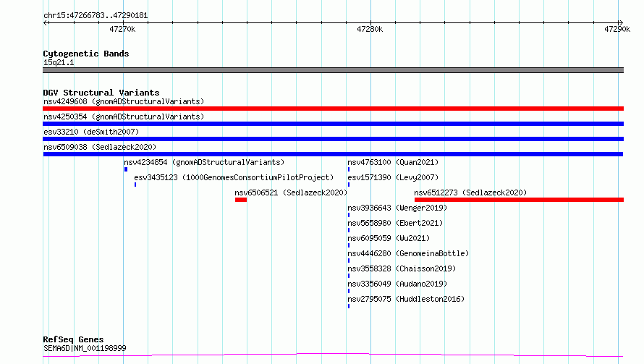Click the 47280k ruler label
Viewport: 644px width, 364px height.
[x=370, y=29]
